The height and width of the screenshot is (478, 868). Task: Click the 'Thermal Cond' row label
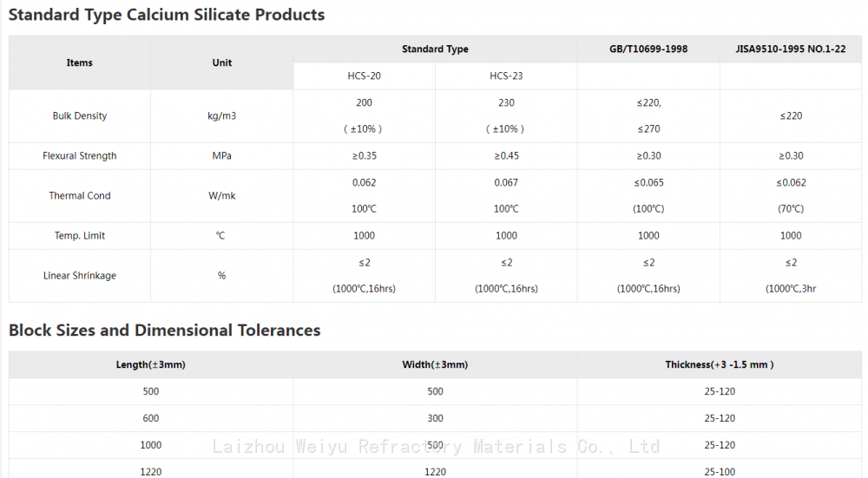click(x=80, y=196)
